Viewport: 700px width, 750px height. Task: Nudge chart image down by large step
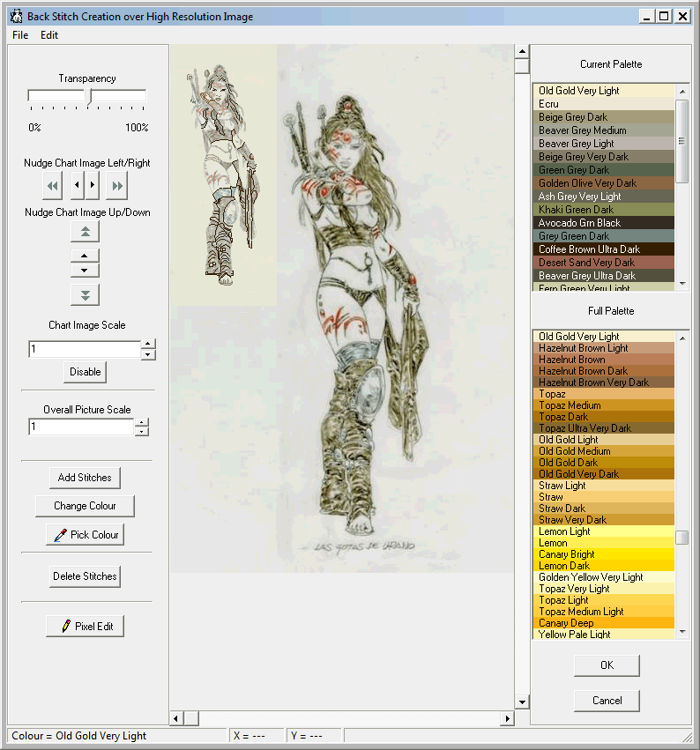click(85, 295)
